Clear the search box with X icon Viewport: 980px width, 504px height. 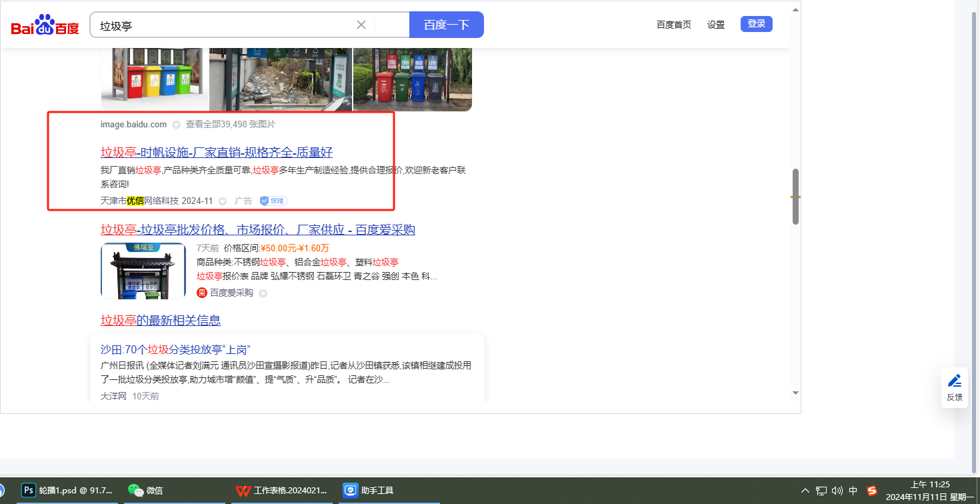[x=361, y=25]
